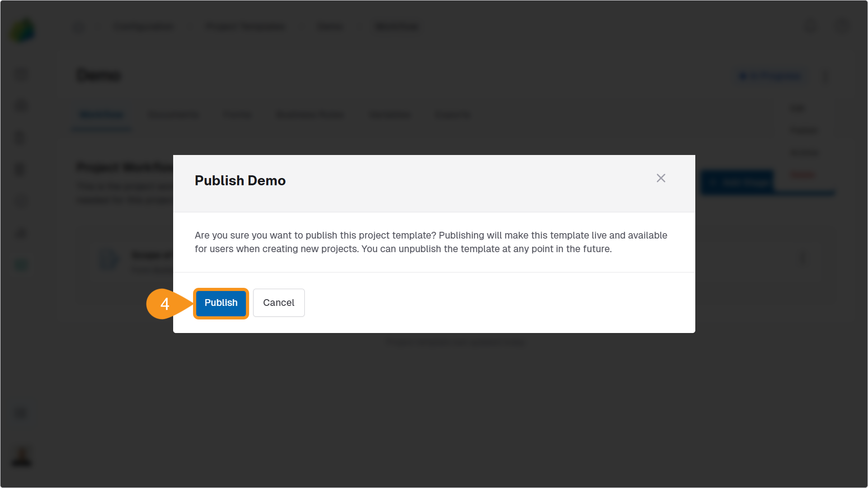Screen dimensions: 868x488
Task: Click the topmost sidebar navigation icon
Action: point(21,74)
